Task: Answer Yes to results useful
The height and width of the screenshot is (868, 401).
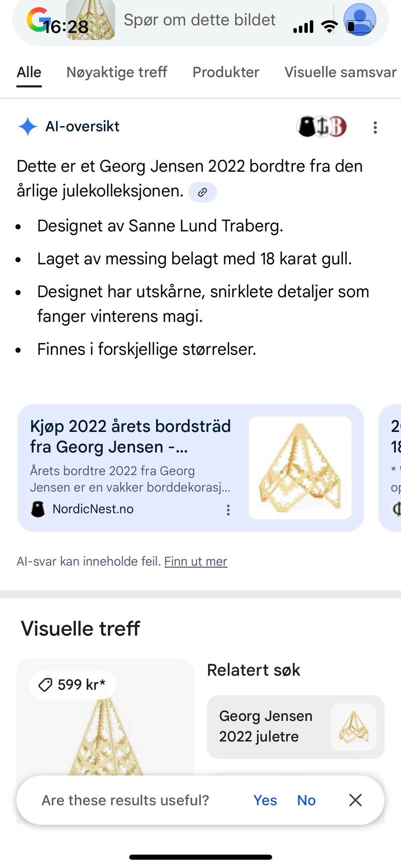Action: (x=265, y=800)
